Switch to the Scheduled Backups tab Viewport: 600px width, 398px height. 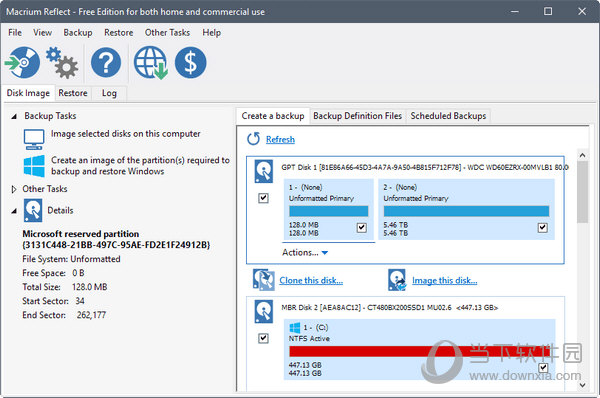click(448, 116)
